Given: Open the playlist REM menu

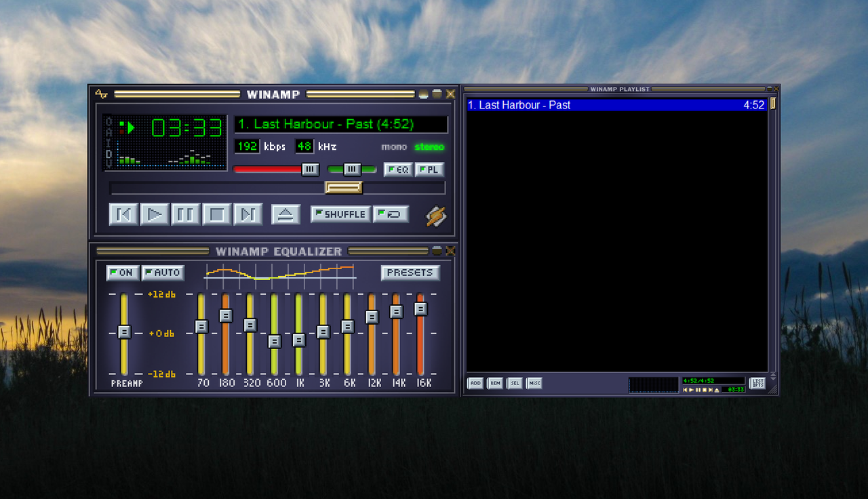Looking at the screenshot, I should click(x=495, y=383).
